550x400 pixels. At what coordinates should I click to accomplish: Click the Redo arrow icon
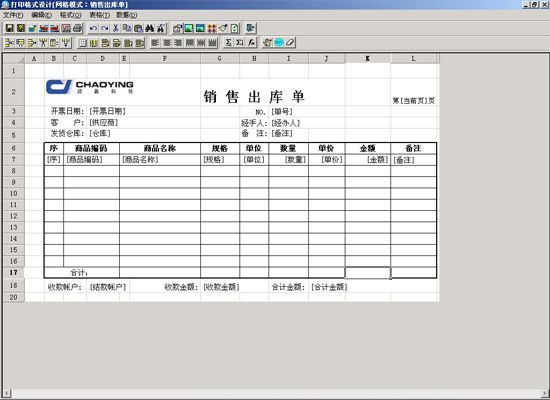coord(105,28)
